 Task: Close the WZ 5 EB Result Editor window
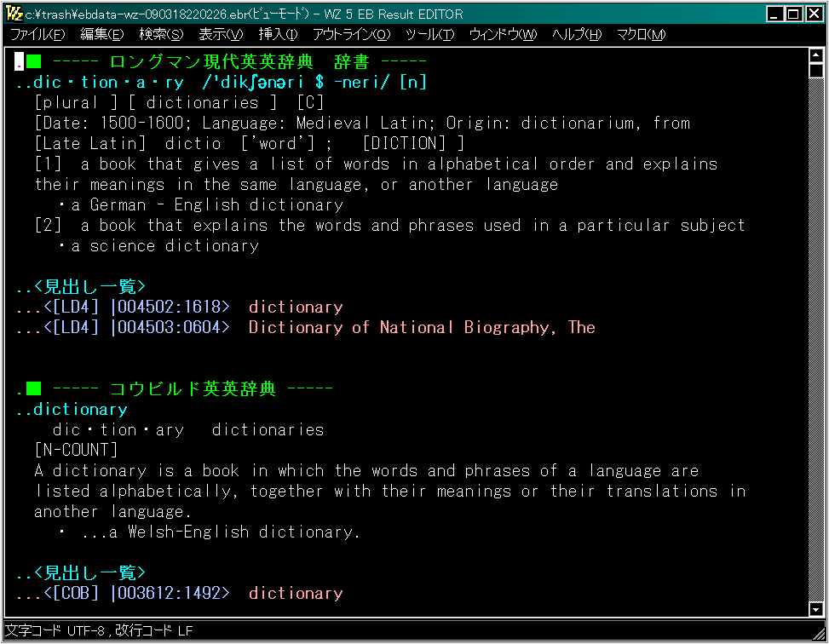coord(814,14)
